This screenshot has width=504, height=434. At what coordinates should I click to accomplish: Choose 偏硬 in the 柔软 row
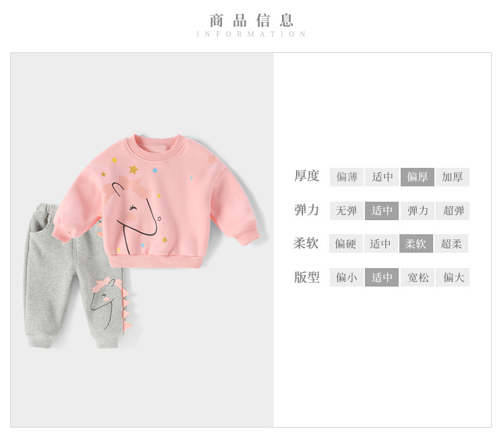coord(346,244)
